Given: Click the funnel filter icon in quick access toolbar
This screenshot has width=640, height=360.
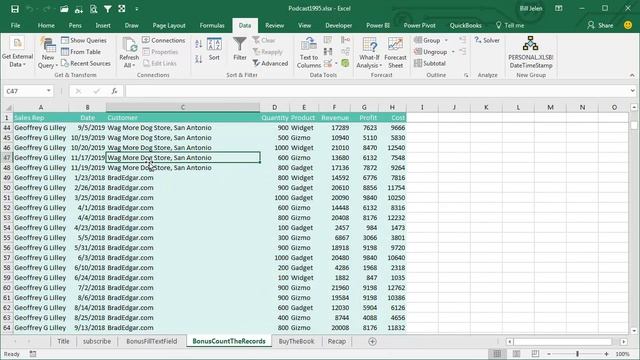Looking at the screenshot, I should pyautogui.click(x=108, y=9).
